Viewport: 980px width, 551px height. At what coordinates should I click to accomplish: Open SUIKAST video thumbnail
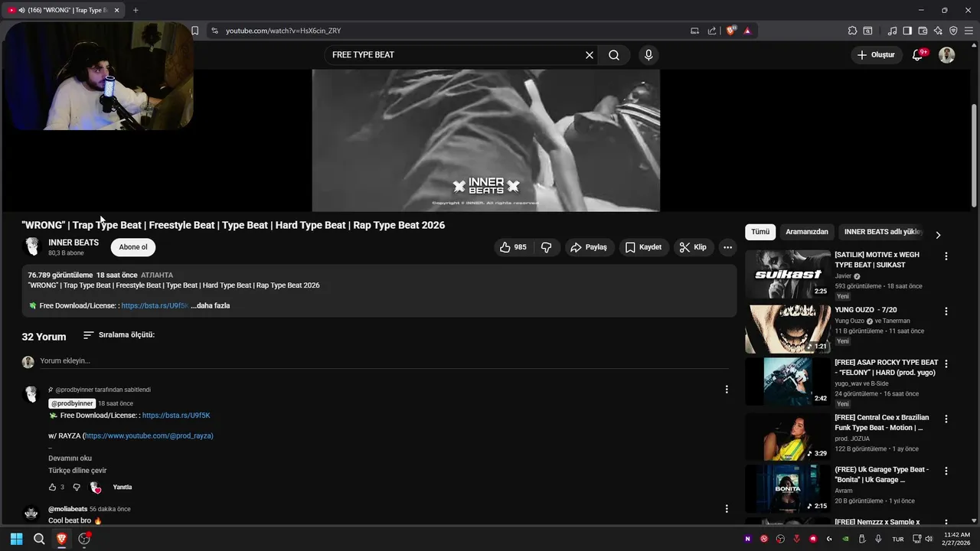(x=788, y=274)
